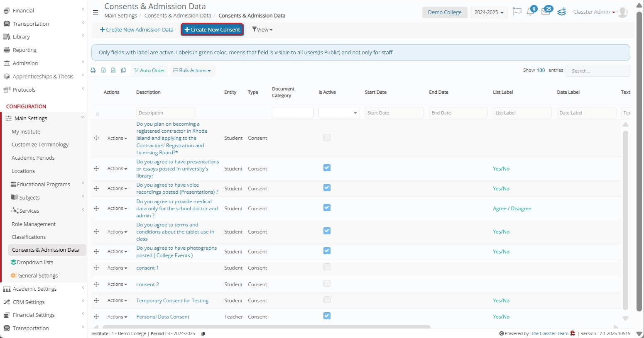This screenshot has width=644, height=338.
Task: Check Is Active for Temporary Consent for Testing
Action: 327,300
